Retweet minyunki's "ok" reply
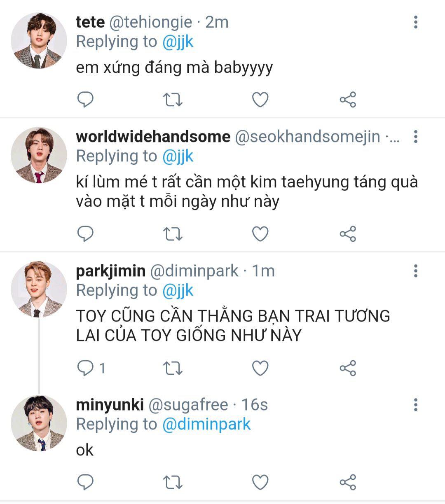 [173, 483]
